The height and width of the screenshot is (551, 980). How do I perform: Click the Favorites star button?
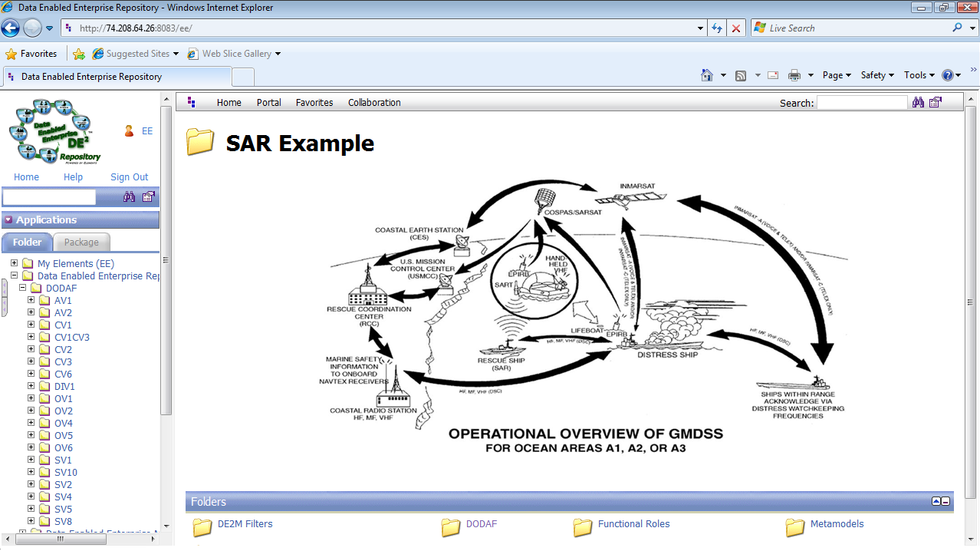31,54
